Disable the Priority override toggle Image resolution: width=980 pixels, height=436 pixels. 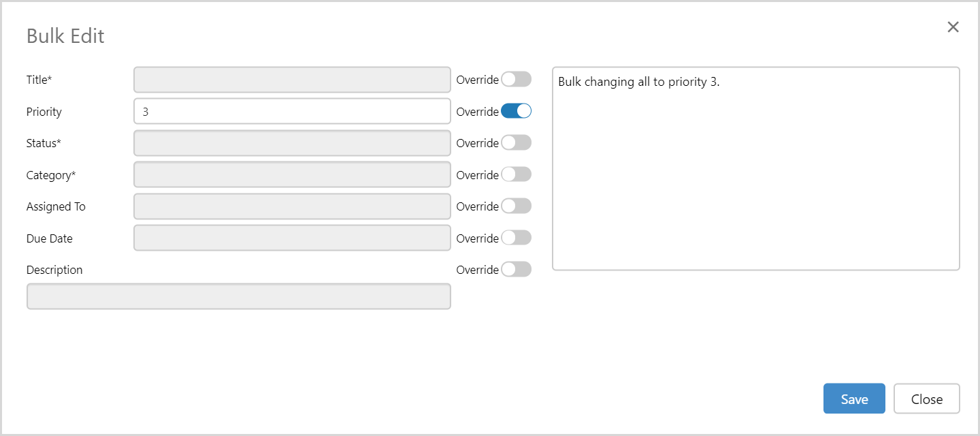(516, 111)
